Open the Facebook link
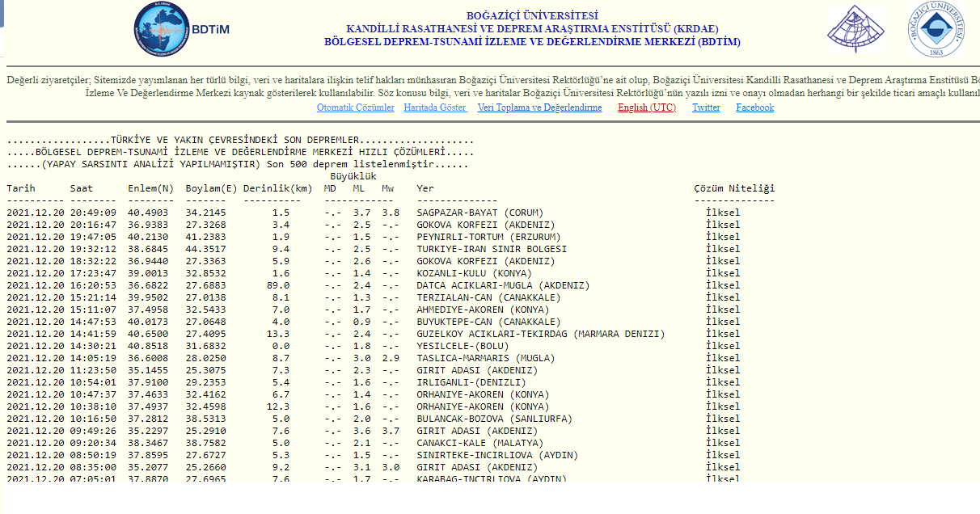980x514 pixels. 754,107
